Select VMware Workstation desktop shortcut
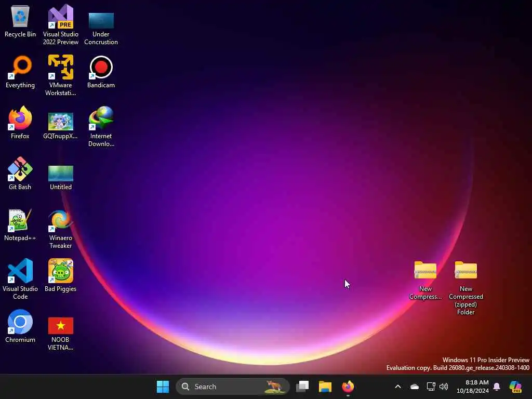532x399 pixels. (61, 75)
